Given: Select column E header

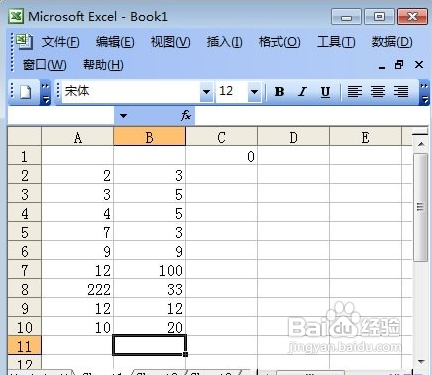Looking at the screenshot, I should [366, 137].
